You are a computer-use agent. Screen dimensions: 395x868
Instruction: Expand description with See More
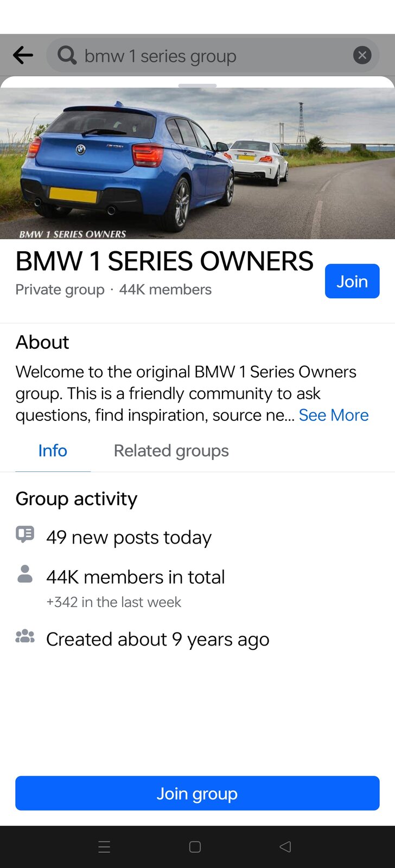334,415
